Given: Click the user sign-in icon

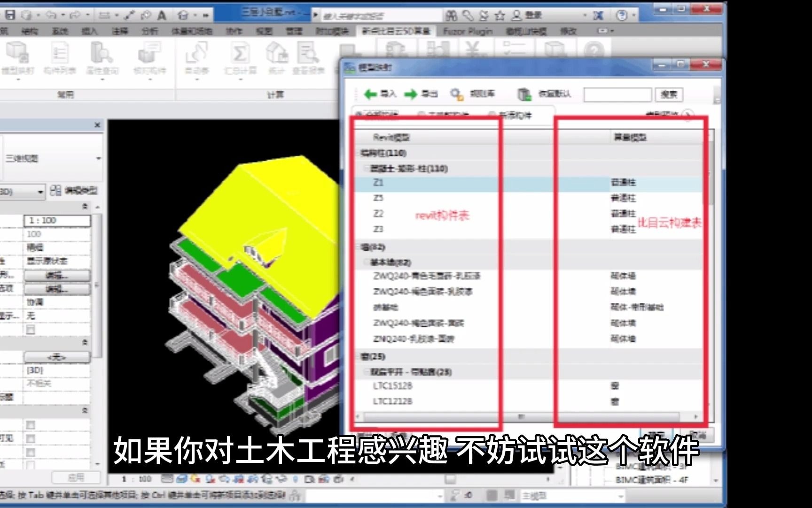Looking at the screenshot, I should (516, 16).
